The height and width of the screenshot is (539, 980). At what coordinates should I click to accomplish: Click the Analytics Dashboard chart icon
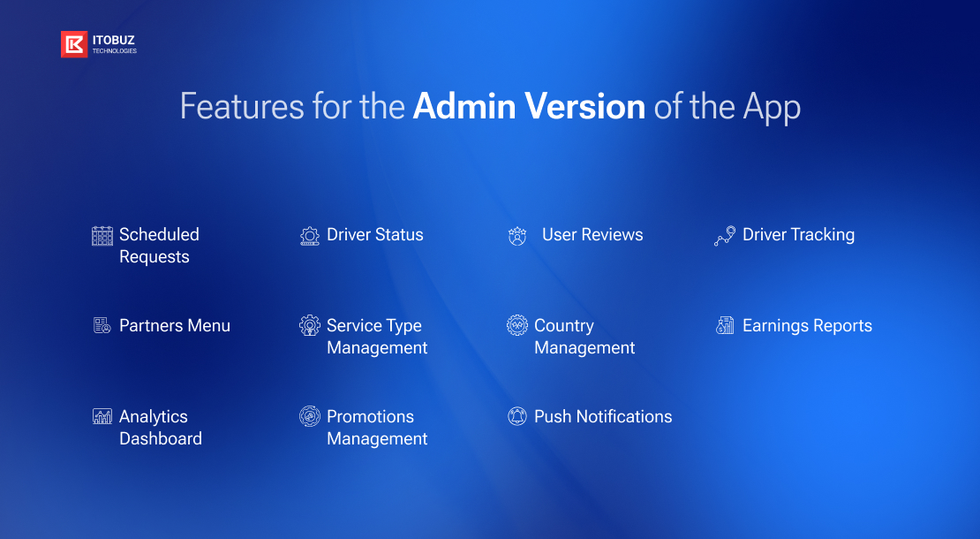102,416
